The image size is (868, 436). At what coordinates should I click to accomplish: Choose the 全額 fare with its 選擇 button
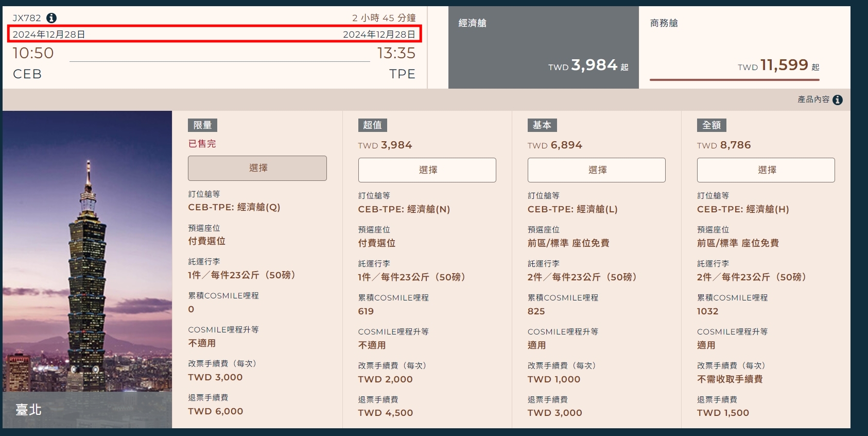(766, 170)
